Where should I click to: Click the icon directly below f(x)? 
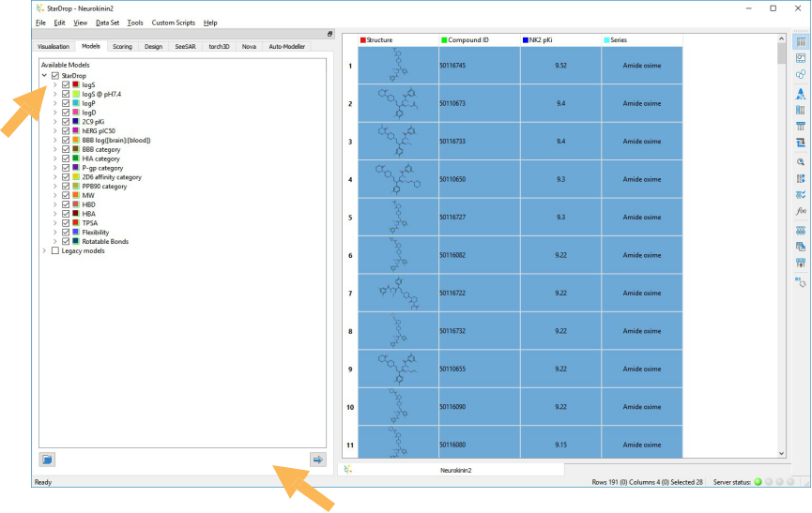801,230
